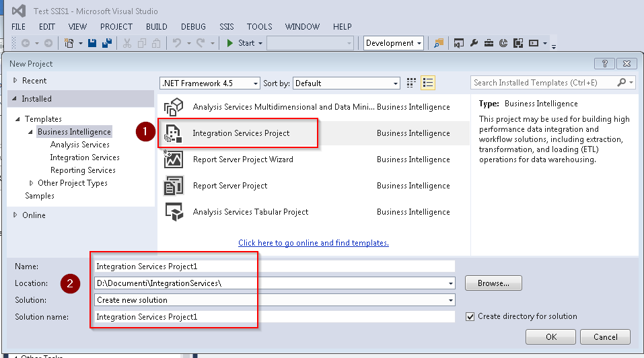Open the HELP menu

pyautogui.click(x=342, y=27)
